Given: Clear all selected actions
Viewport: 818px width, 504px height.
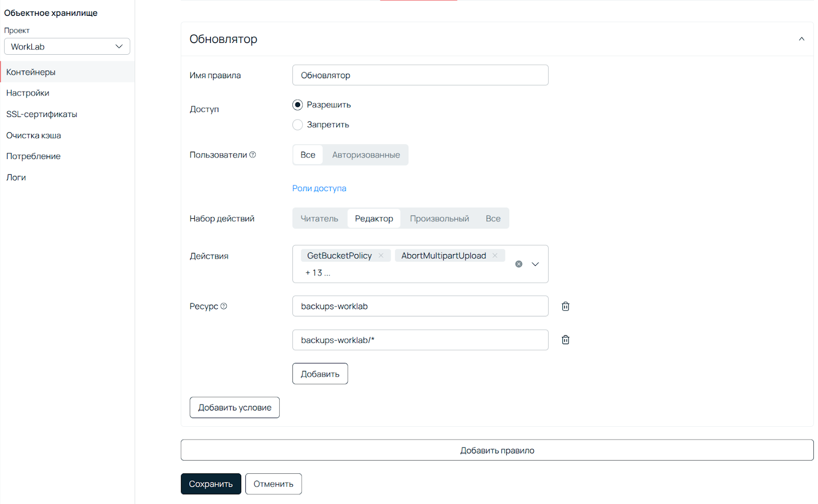Looking at the screenshot, I should click(x=519, y=264).
